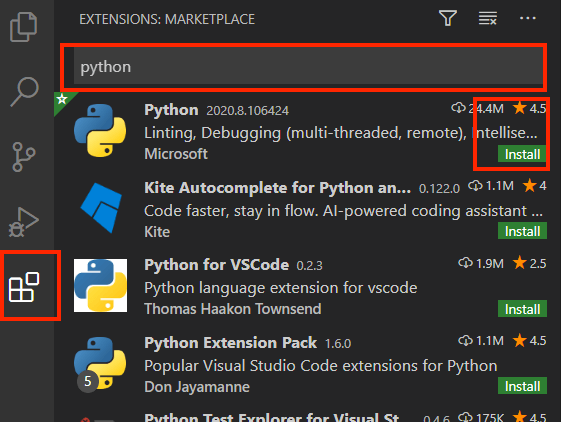Click the 175K download count

490,418
